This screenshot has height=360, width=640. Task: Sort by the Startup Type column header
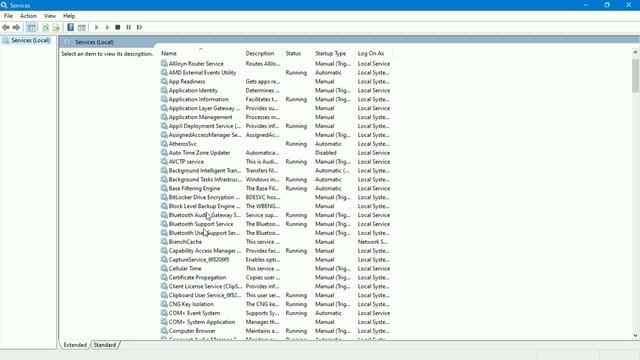[333, 53]
